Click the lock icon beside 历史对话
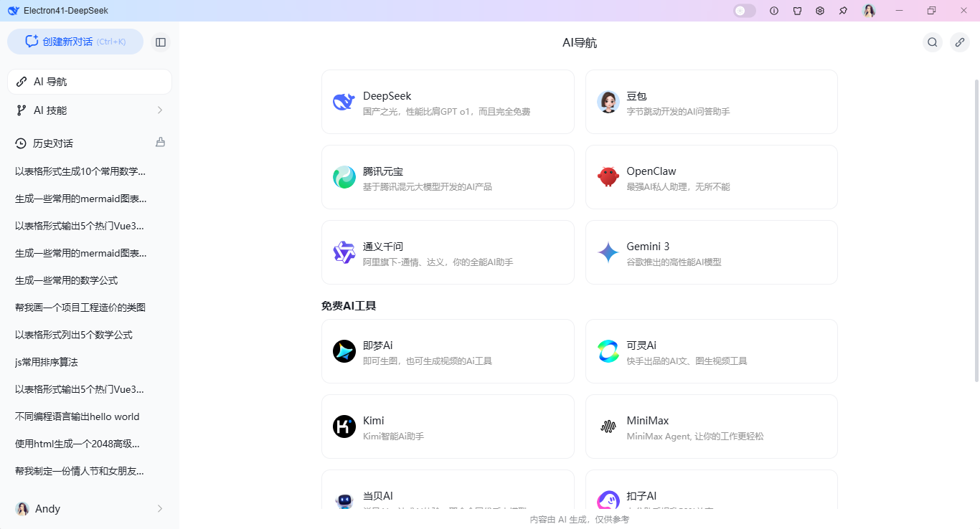The height and width of the screenshot is (529, 980). [x=161, y=142]
